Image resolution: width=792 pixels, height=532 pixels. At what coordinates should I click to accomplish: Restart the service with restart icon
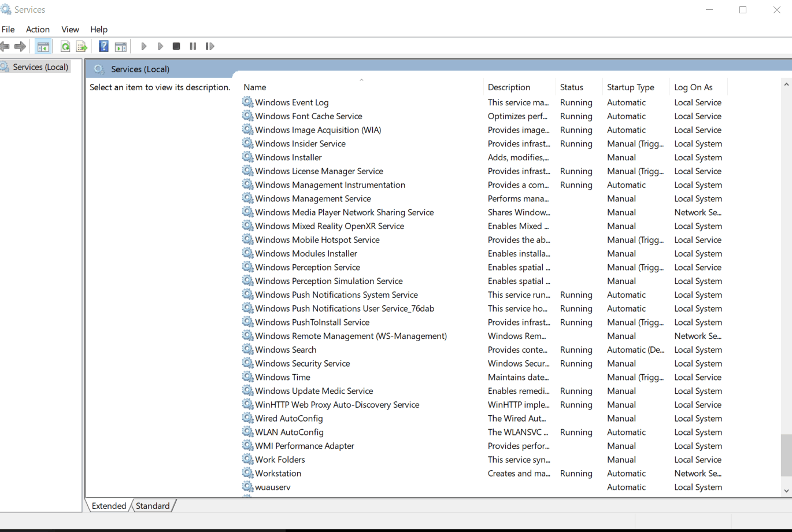[x=210, y=46]
